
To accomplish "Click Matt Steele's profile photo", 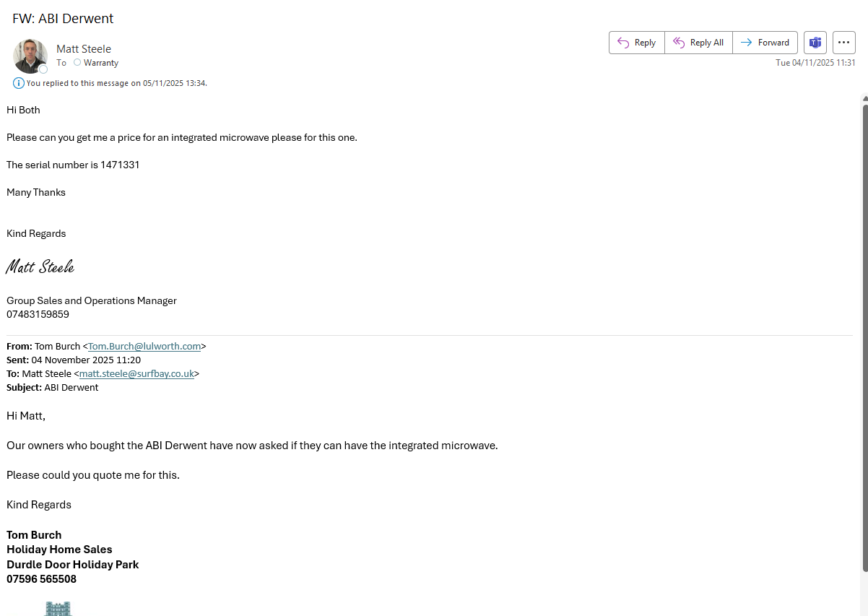I will tap(30, 56).
